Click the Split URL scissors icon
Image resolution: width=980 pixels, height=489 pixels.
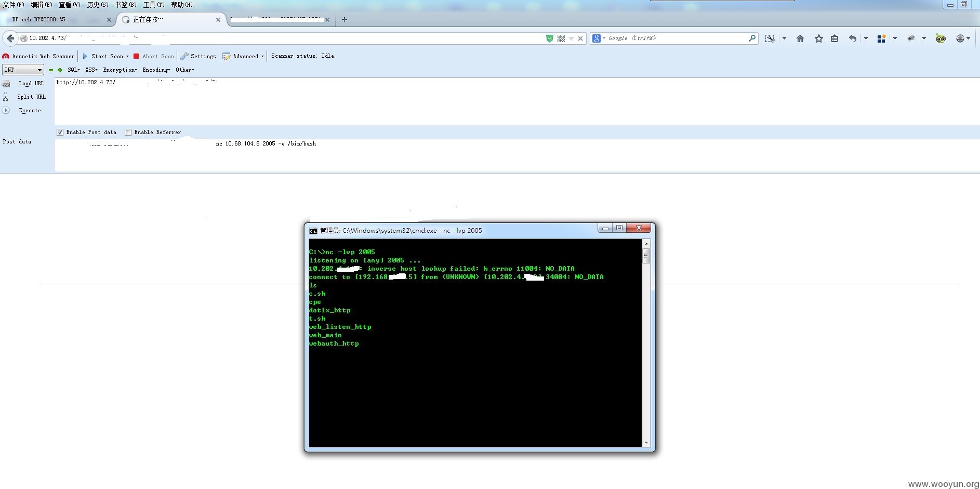[x=6, y=97]
